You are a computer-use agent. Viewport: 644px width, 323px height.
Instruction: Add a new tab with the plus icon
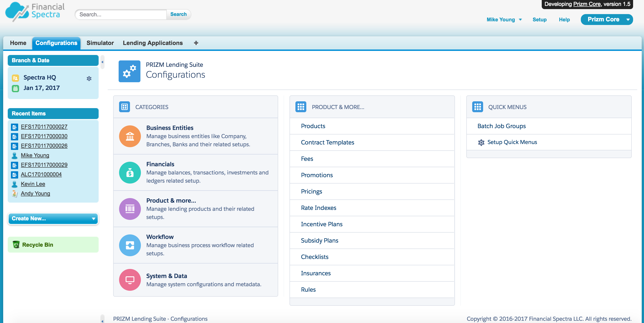pyautogui.click(x=196, y=43)
